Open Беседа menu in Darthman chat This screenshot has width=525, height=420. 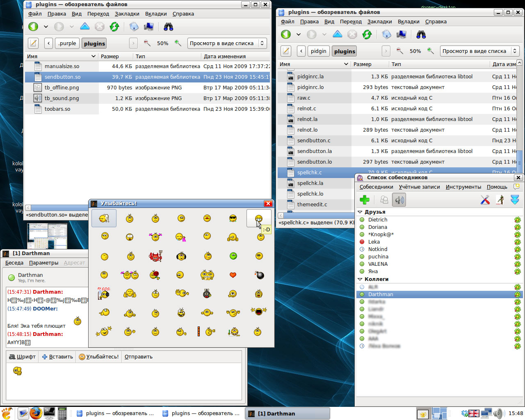click(14, 262)
